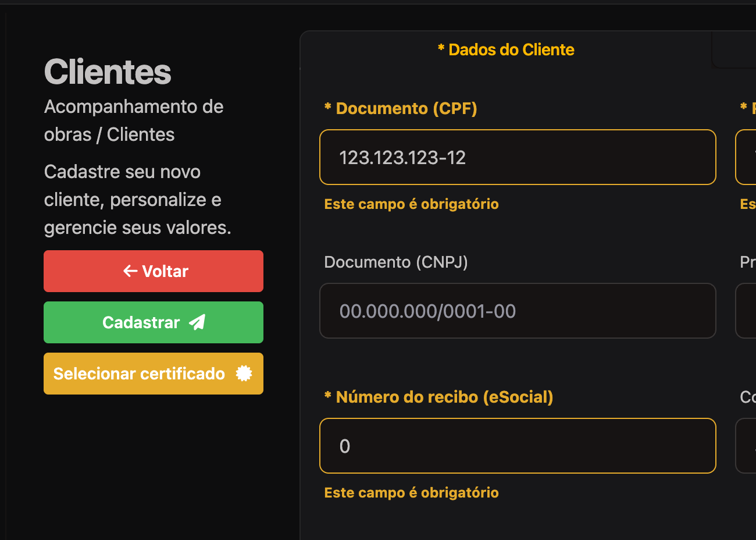
Task: Click the Documento (CPF) label
Action: (406, 108)
